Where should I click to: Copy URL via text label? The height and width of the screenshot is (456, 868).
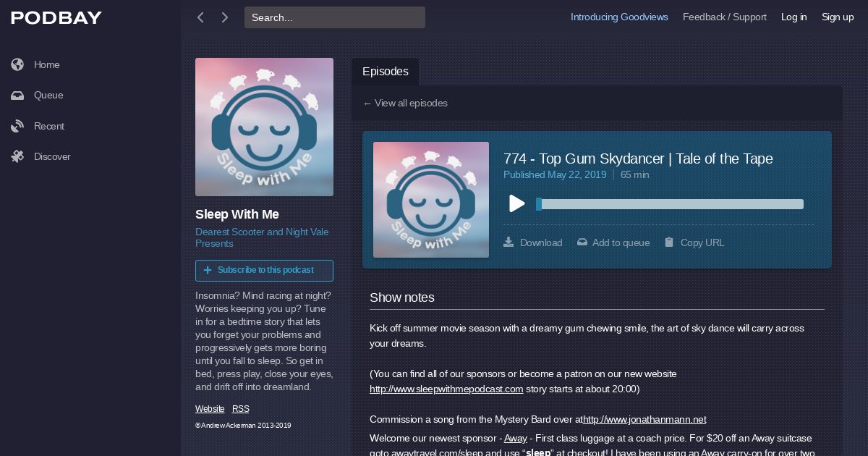tap(702, 243)
